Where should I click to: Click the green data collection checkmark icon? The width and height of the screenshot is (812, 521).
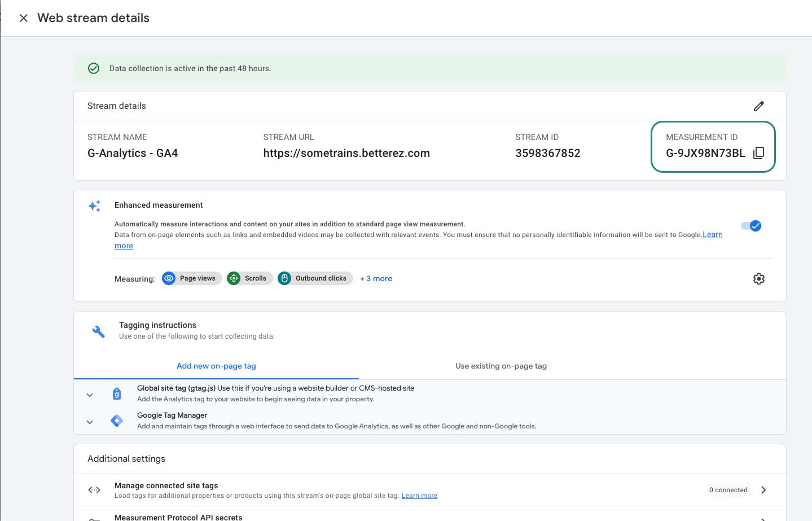coord(94,68)
